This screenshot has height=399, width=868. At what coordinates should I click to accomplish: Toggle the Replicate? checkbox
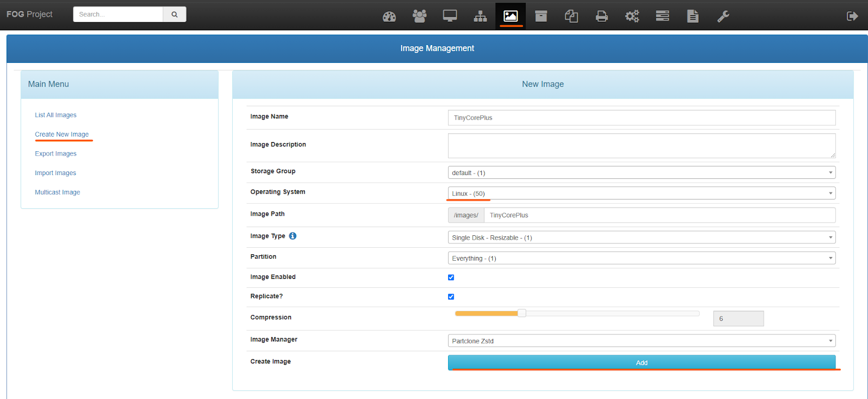pyautogui.click(x=451, y=297)
